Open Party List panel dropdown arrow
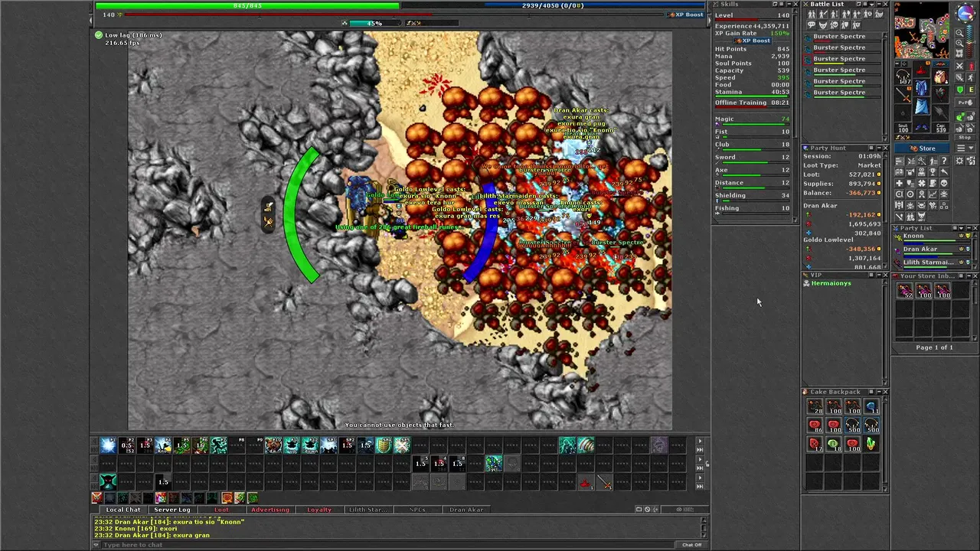The image size is (980, 551). (961, 228)
